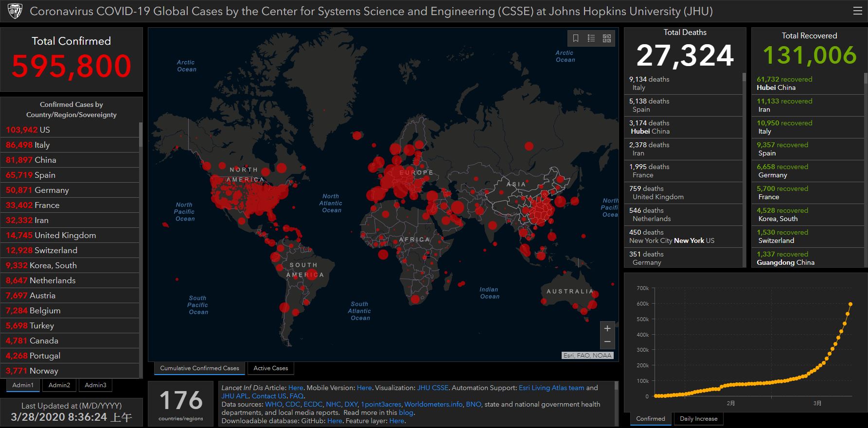Click the last data point on the chart
The width and height of the screenshot is (868, 428).
click(x=850, y=304)
